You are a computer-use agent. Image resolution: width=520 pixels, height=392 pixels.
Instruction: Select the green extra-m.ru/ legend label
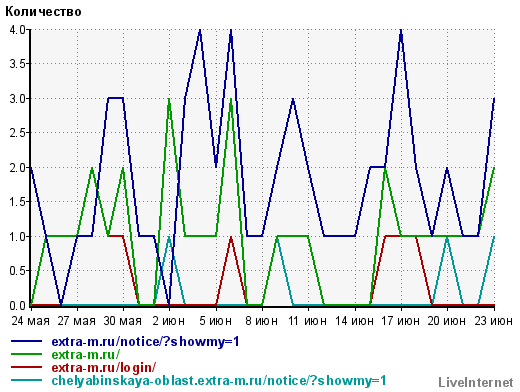86,355
